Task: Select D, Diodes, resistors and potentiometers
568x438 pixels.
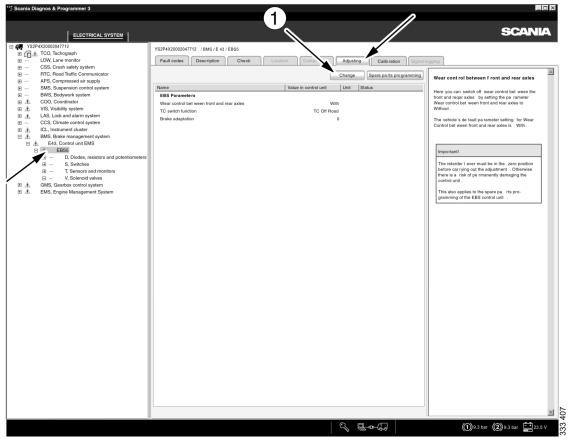Action: coord(105,157)
